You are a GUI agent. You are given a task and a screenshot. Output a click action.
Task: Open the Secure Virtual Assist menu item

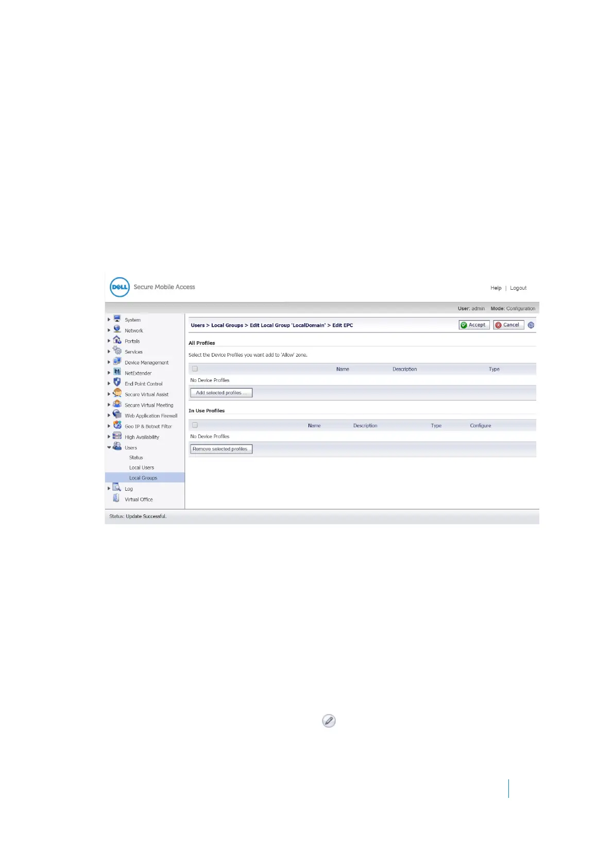click(146, 394)
